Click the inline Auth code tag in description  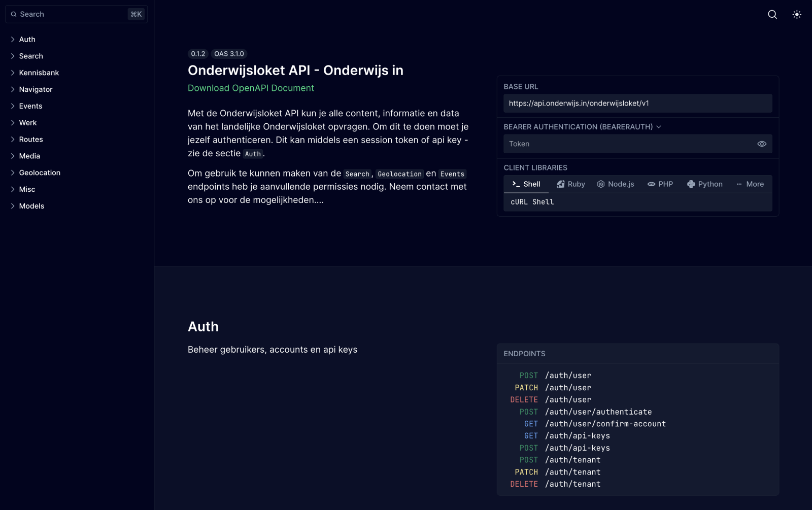point(253,154)
